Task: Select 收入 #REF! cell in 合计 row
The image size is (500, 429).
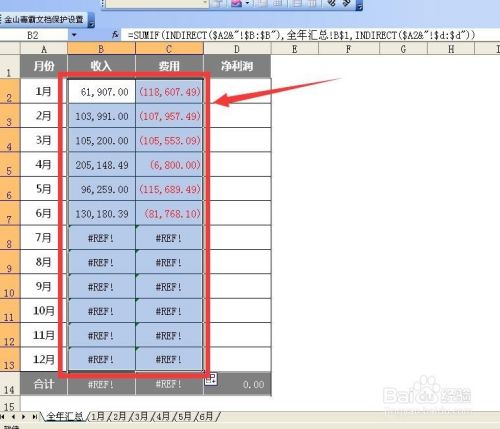Action: (x=101, y=384)
